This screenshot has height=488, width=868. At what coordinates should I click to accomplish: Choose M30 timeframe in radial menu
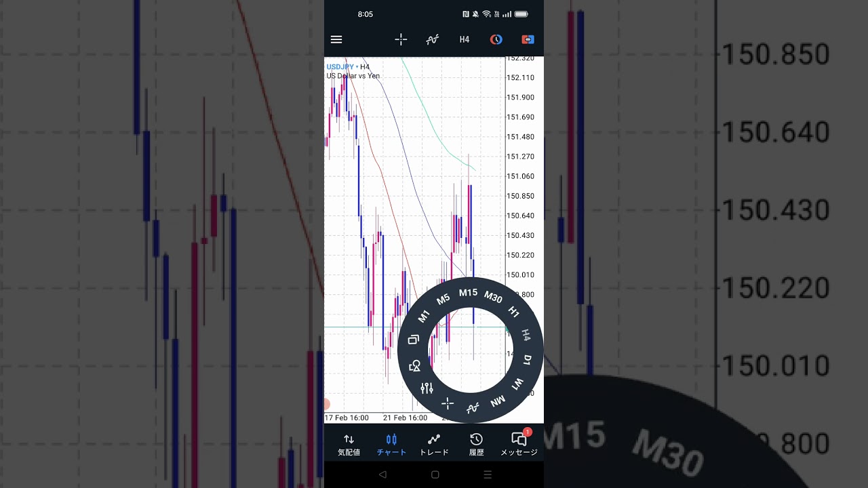click(x=493, y=298)
